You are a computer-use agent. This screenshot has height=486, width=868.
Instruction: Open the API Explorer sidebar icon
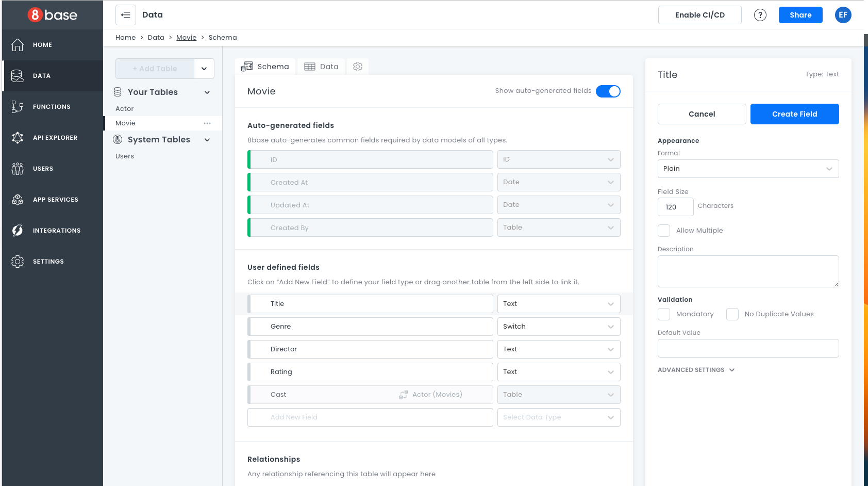click(18, 138)
